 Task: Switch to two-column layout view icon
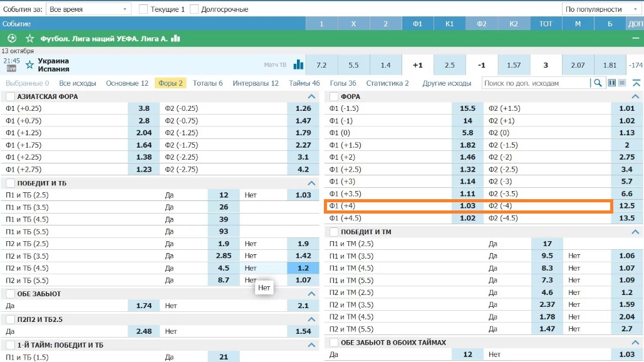612,83
